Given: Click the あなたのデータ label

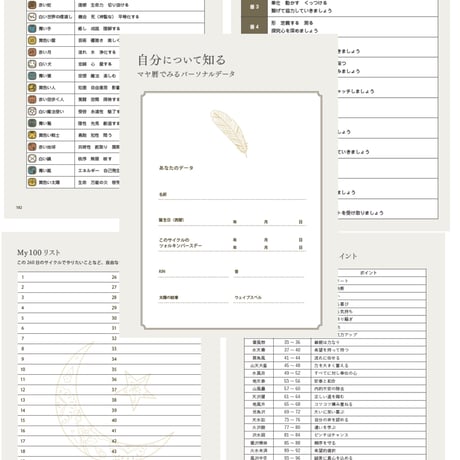Looking at the screenshot, I should [176, 168].
